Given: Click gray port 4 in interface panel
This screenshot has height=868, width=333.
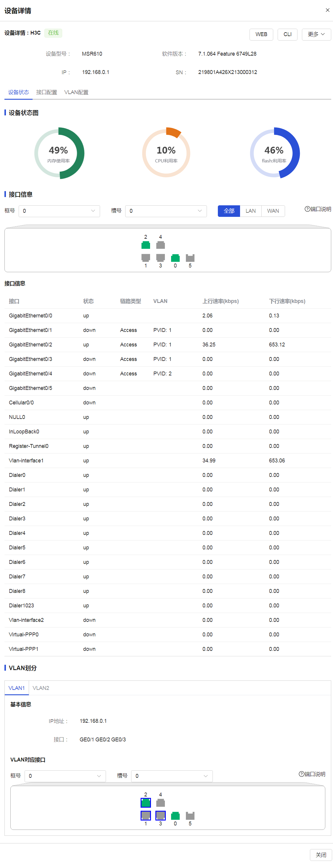Looking at the screenshot, I should [160, 245].
